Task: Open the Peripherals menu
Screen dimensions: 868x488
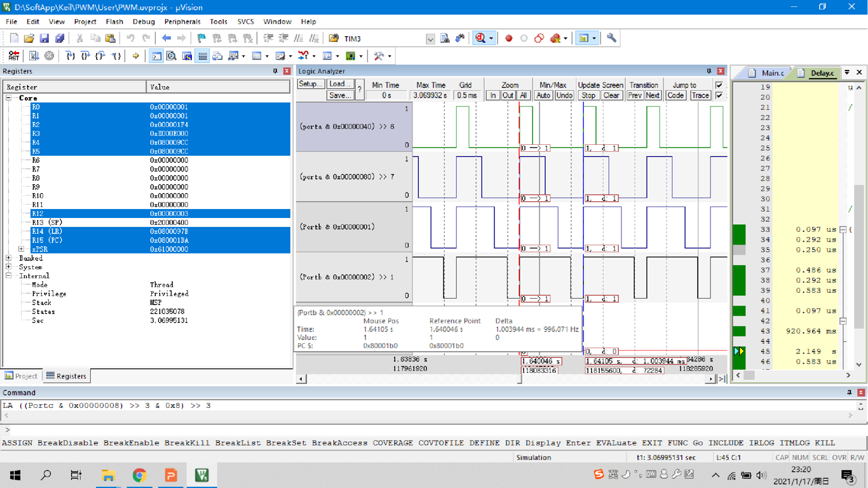Action: click(x=182, y=21)
